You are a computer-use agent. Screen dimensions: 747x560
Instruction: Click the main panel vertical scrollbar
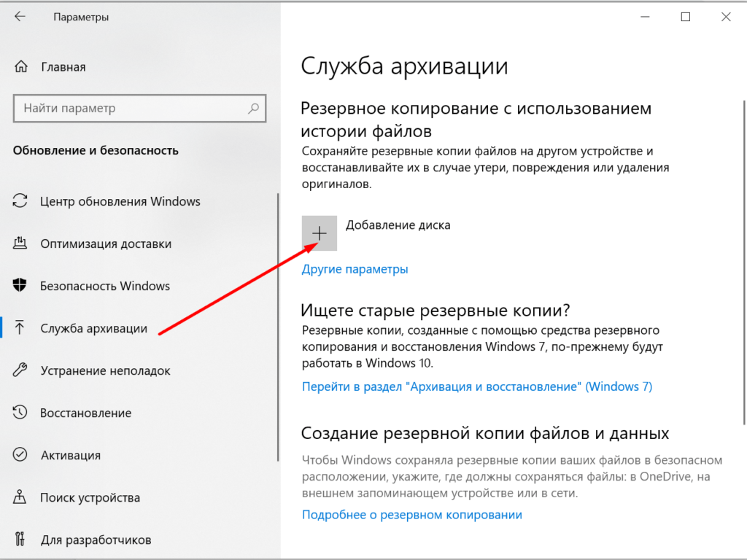point(743,262)
